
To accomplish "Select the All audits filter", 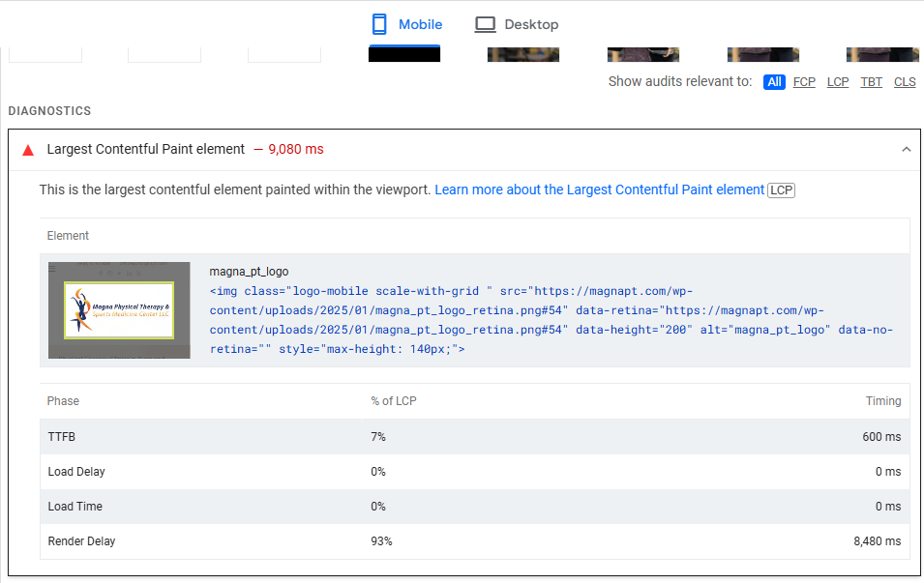I will (x=774, y=82).
